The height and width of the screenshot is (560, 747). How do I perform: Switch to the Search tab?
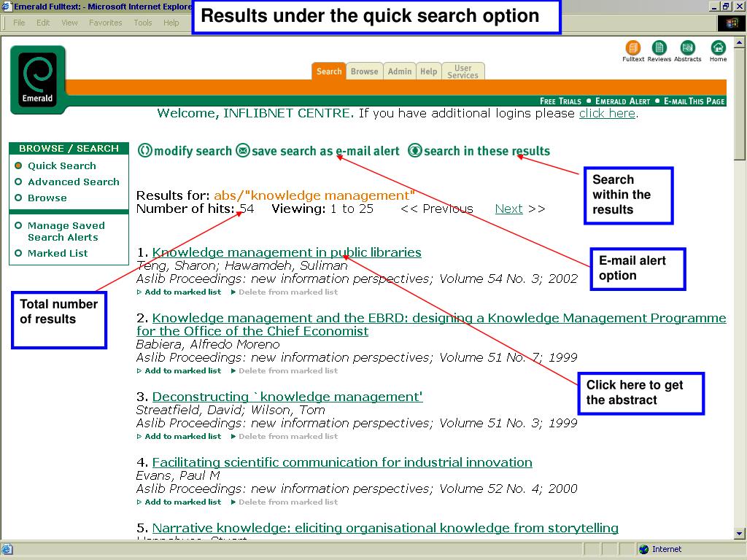tap(329, 71)
